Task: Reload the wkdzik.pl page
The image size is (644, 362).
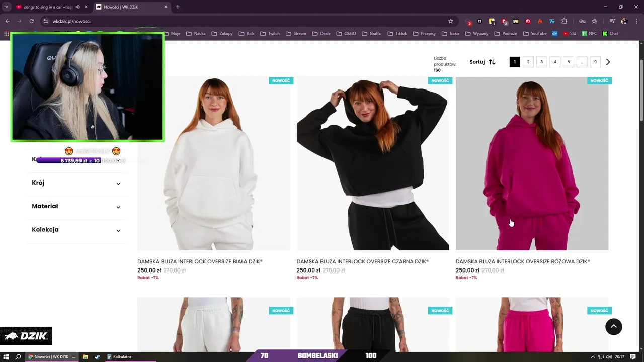Action: pos(31,21)
